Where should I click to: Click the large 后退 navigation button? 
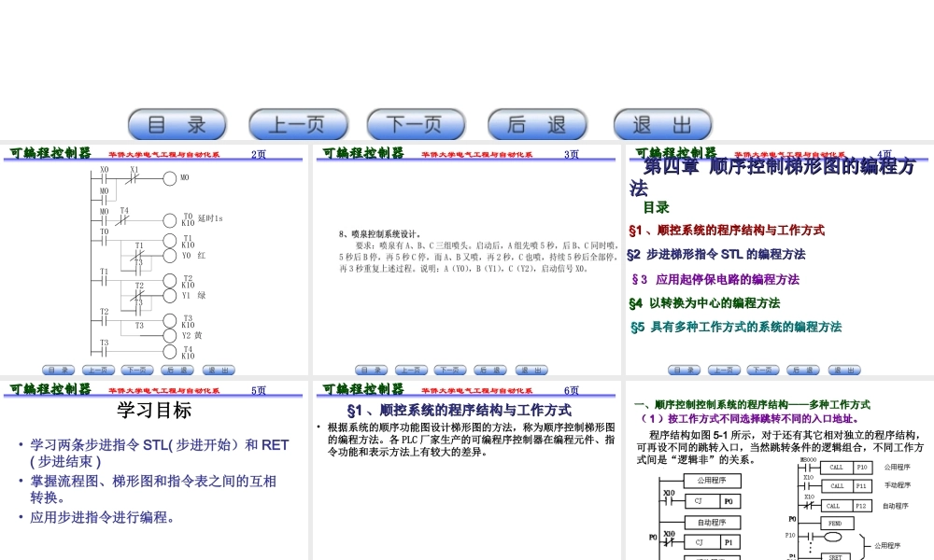coord(537,124)
